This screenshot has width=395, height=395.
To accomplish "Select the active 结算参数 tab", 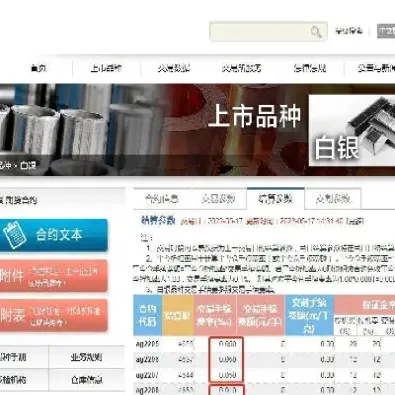I will pos(275,199).
